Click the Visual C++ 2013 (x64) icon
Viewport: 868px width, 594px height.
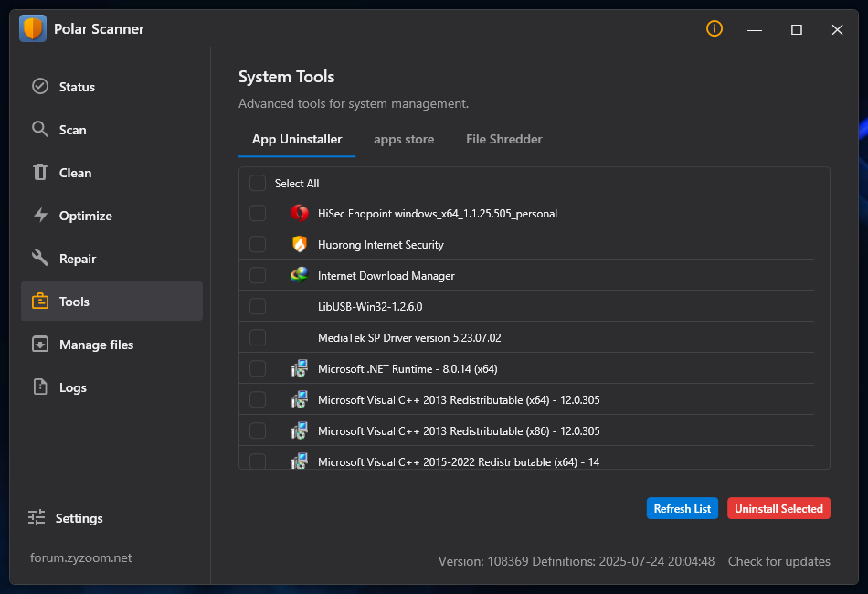coord(300,399)
